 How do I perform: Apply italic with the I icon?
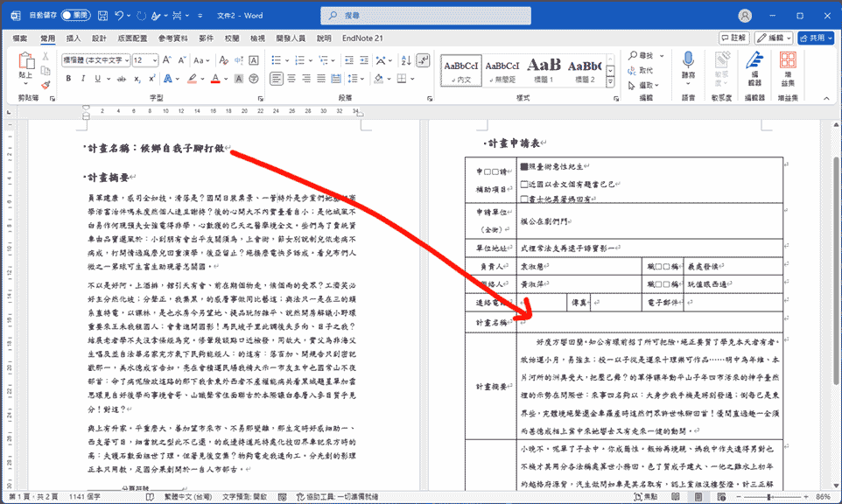click(x=82, y=80)
